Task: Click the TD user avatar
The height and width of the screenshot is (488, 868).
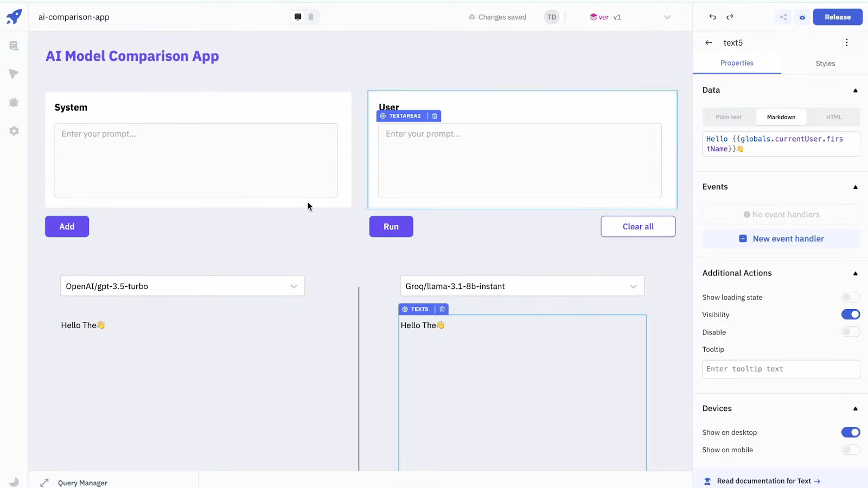Action: [x=552, y=17]
